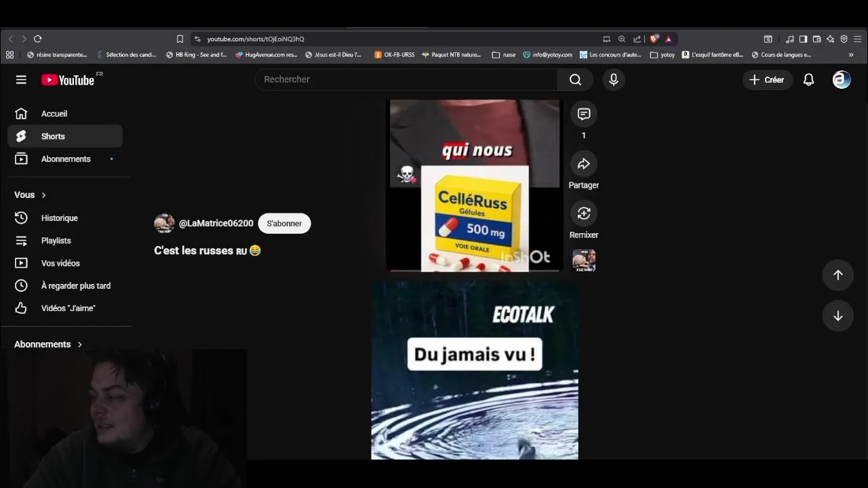Open the browser main menu
Screen dimensions: 868x488
click(x=858, y=39)
